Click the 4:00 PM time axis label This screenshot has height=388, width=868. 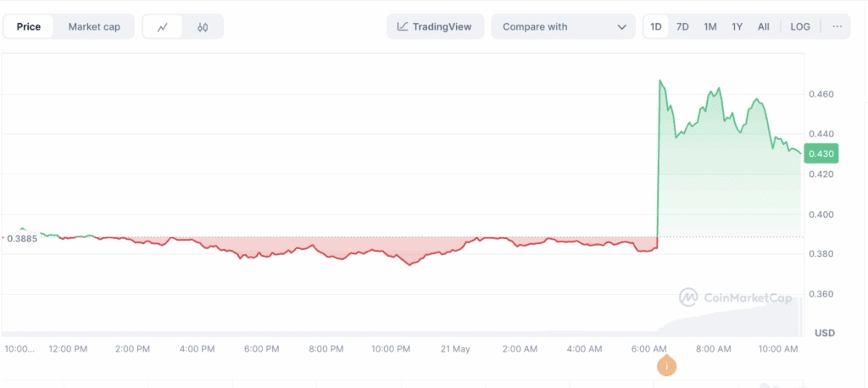coord(198,349)
